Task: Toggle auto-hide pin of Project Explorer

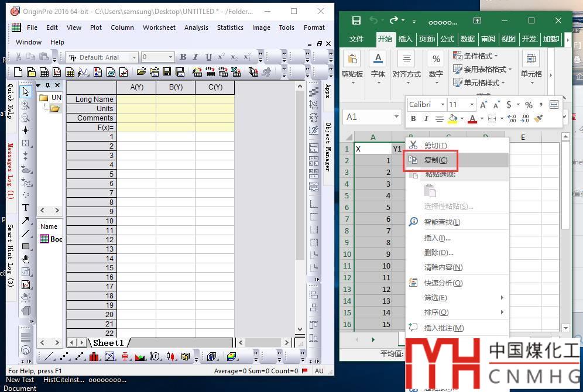Action: point(47,85)
